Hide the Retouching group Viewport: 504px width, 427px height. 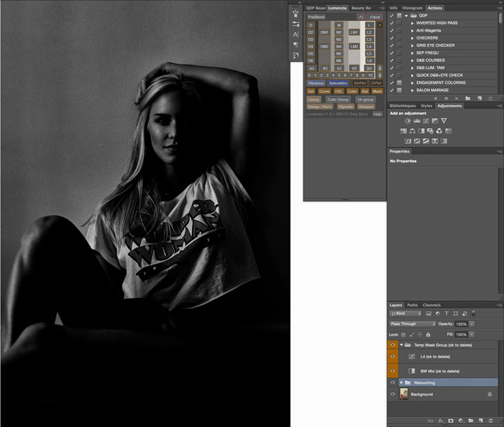pyautogui.click(x=393, y=382)
